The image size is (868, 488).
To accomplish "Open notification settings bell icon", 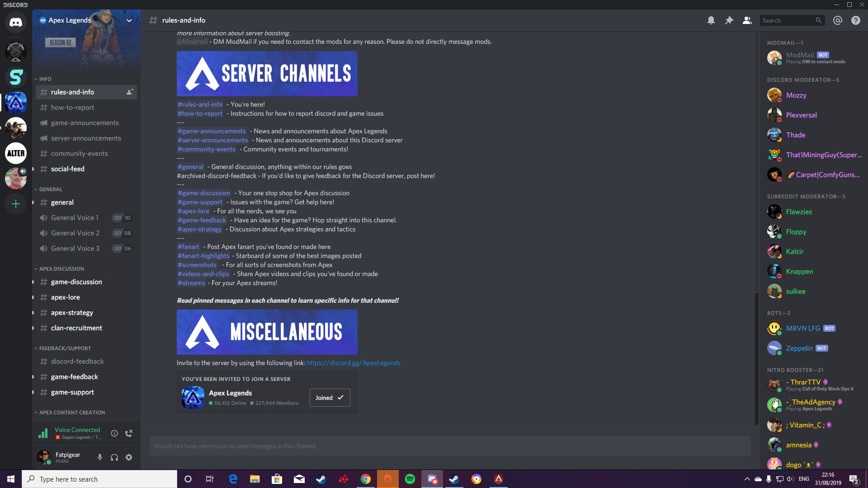I will tap(711, 20).
